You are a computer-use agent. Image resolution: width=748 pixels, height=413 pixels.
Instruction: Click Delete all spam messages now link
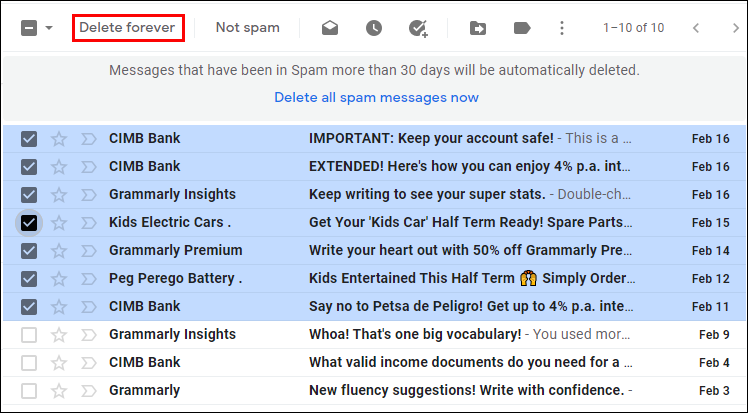pos(376,97)
